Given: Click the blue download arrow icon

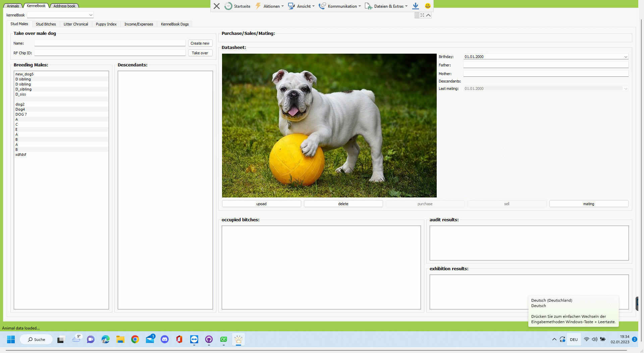Looking at the screenshot, I should 416,6.
